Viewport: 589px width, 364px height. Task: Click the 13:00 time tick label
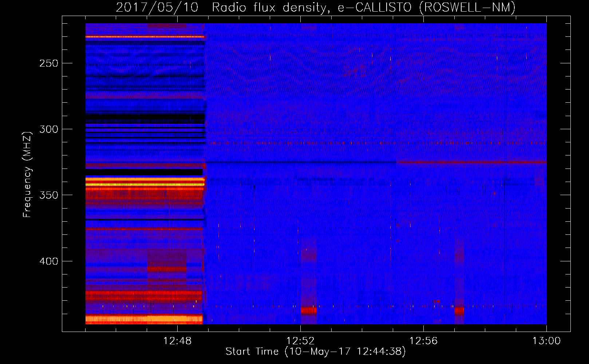click(546, 341)
